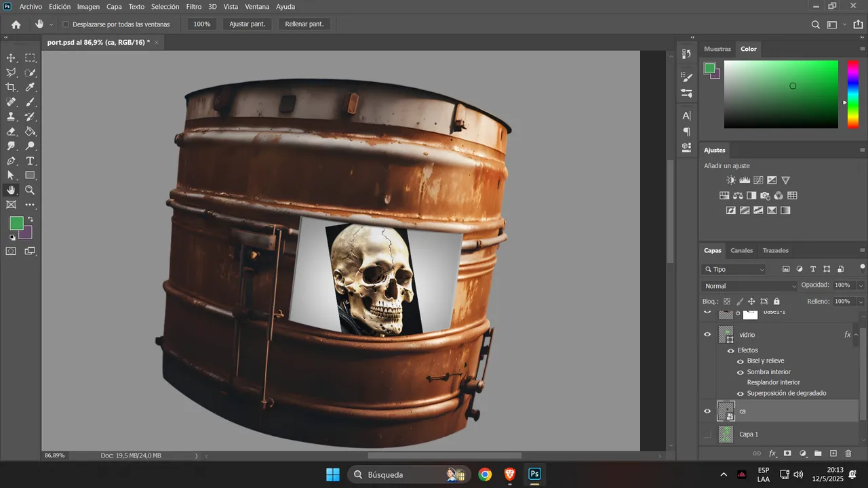Select the Rectangular Marquee tool
This screenshot has width=868, height=488.
(31, 58)
